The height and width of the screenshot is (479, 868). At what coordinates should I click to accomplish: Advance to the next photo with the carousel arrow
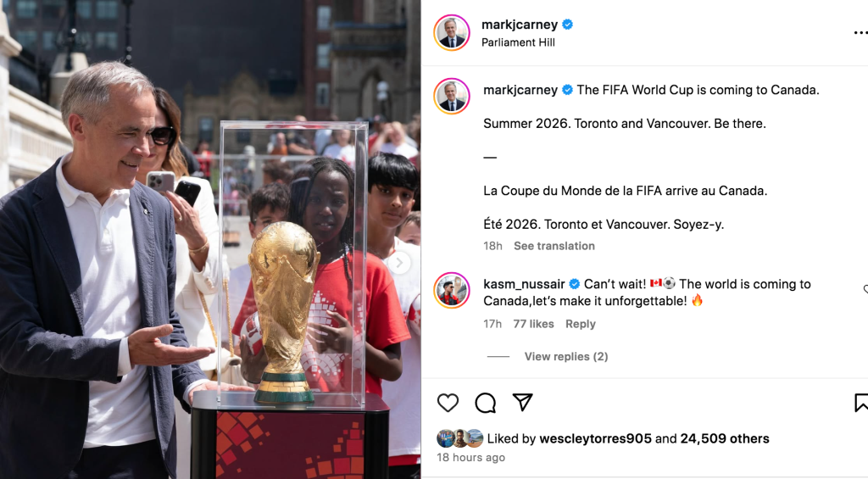coord(399,263)
